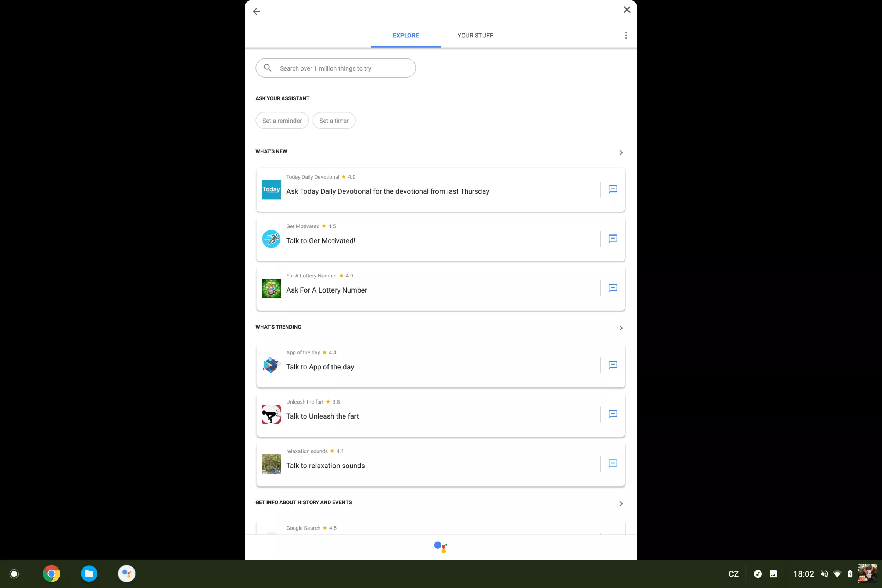Screen dimensions: 882x588
Task: Expand Get Info About History and Events
Action: tap(621, 503)
